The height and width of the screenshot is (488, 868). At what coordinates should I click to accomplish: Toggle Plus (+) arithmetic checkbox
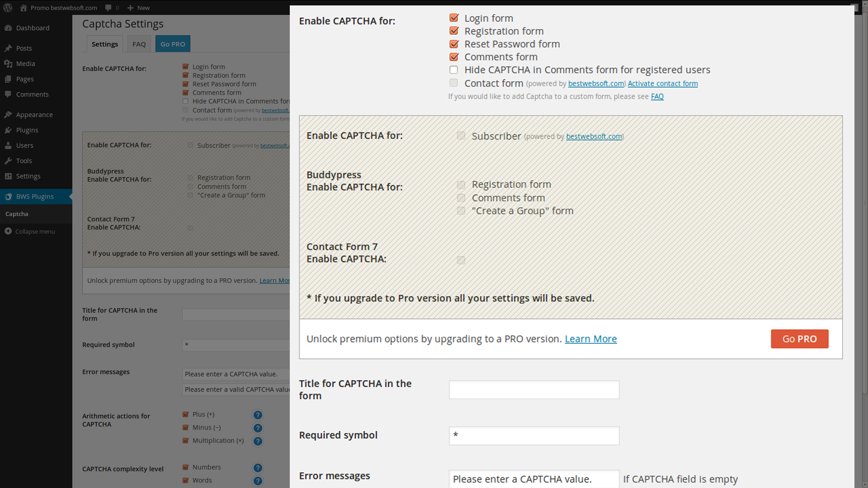(x=185, y=414)
